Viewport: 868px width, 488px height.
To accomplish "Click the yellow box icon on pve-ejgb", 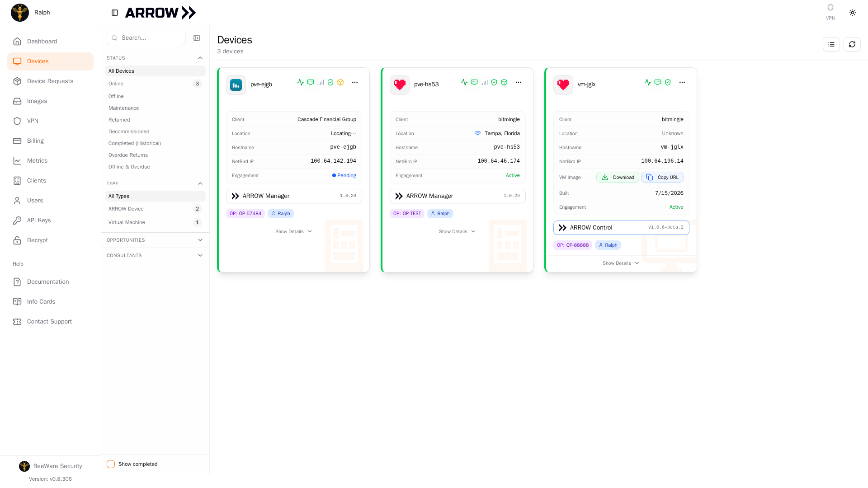I will (x=340, y=82).
